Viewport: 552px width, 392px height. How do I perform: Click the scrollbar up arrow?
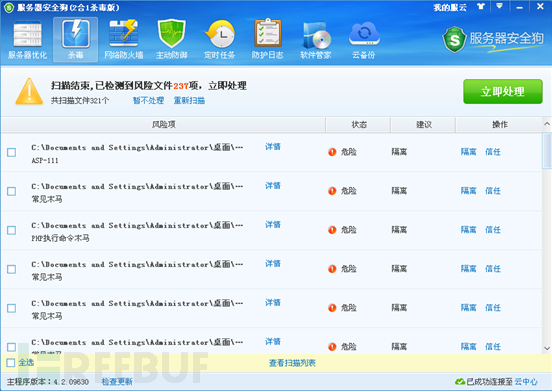[547, 124]
